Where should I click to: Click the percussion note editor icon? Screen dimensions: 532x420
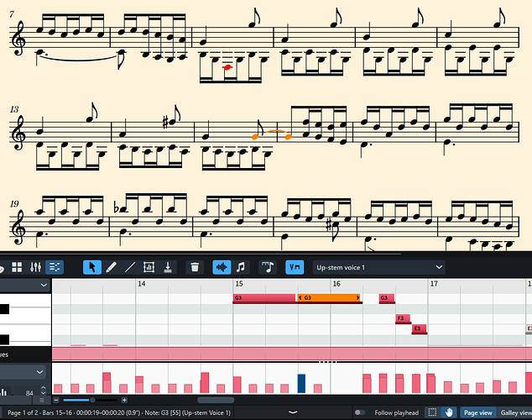(x=268, y=267)
